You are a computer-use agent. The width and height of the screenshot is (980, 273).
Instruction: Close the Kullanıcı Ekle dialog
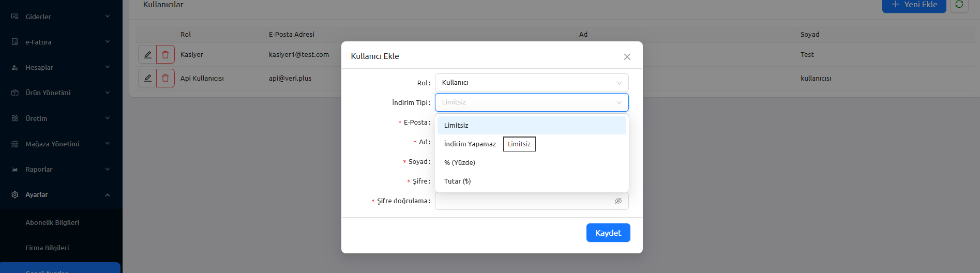[627, 57]
